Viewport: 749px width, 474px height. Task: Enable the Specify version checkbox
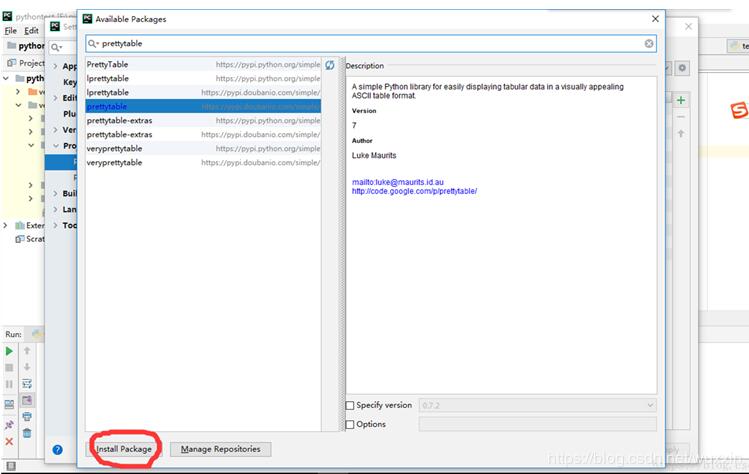click(350, 405)
